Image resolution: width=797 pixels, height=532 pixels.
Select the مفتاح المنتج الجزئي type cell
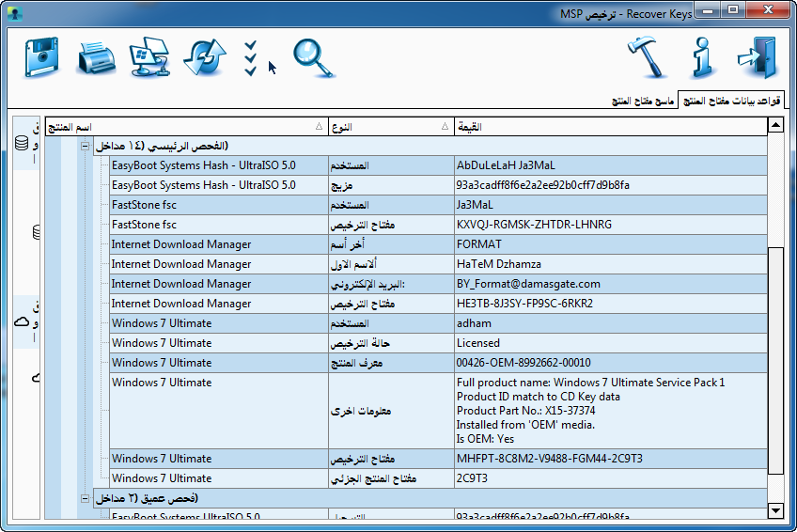pyautogui.click(x=391, y=478)
